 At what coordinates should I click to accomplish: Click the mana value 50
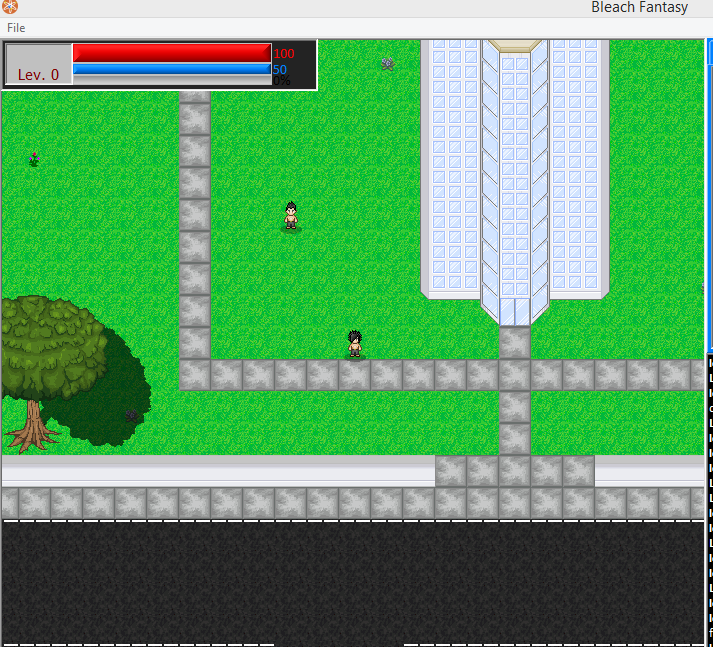pos(280,70)
